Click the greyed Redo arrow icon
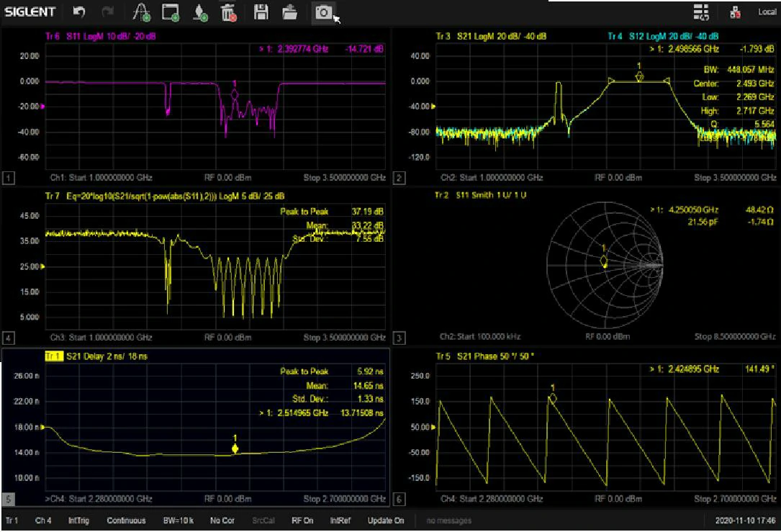This screenshot has height=532, width=781. pos(107,12)
